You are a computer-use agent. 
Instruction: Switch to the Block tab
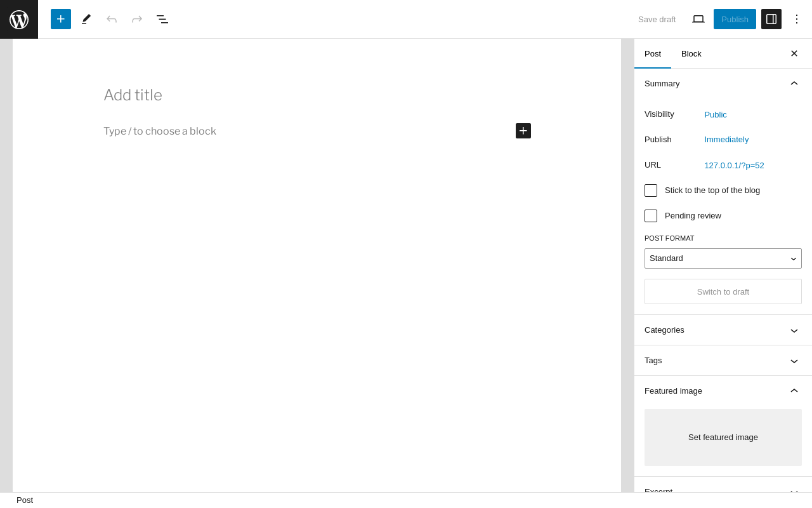click(x=691, y=53)
